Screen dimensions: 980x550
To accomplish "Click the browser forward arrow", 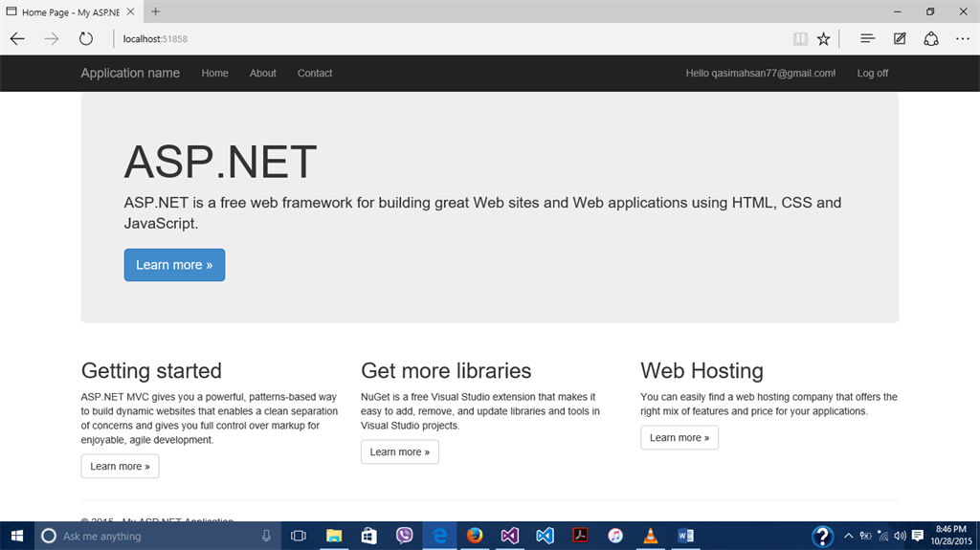I will pyautogui.click(x=52, y=39).
